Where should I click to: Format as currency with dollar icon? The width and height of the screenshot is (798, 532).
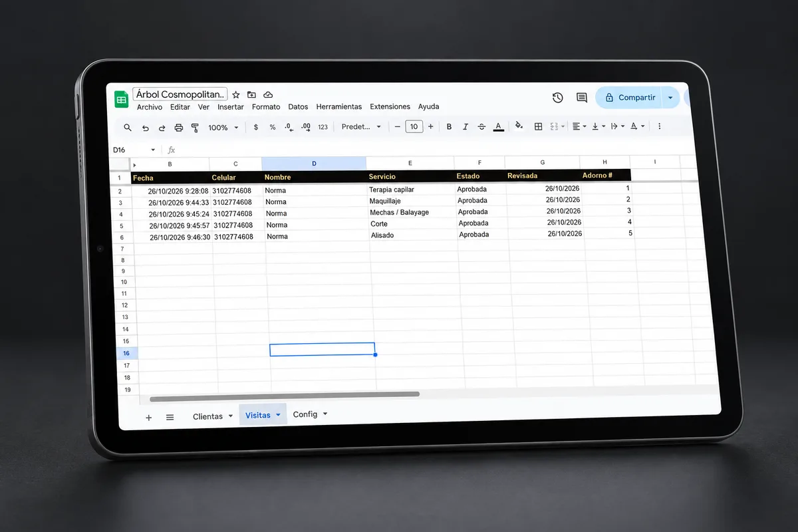click(x=256, y=127)
